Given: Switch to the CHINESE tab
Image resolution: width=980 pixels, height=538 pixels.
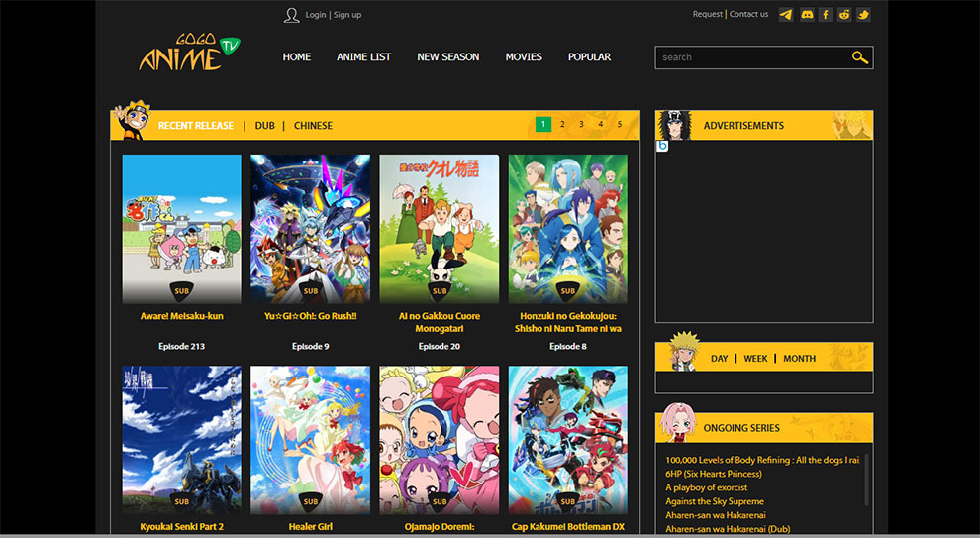Looking at the screenshot, I should (x=313, y=126).
